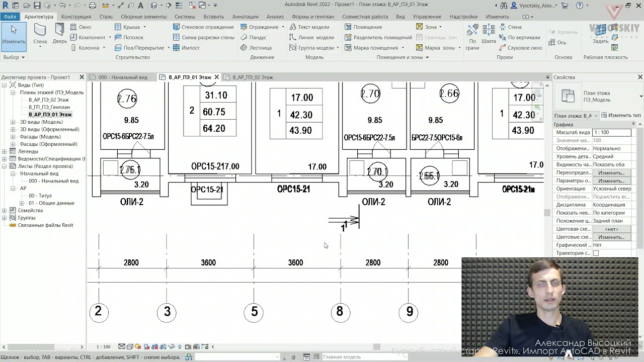The width and height of the screenshot is (644, 362).
Task: Select the Стена wall tool
Action: pos(40,34)
